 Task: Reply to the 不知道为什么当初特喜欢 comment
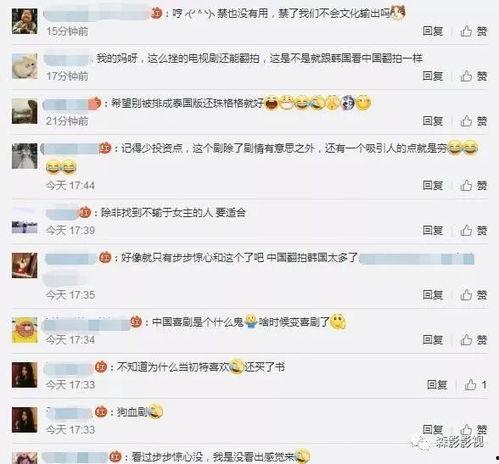(437, 385)
